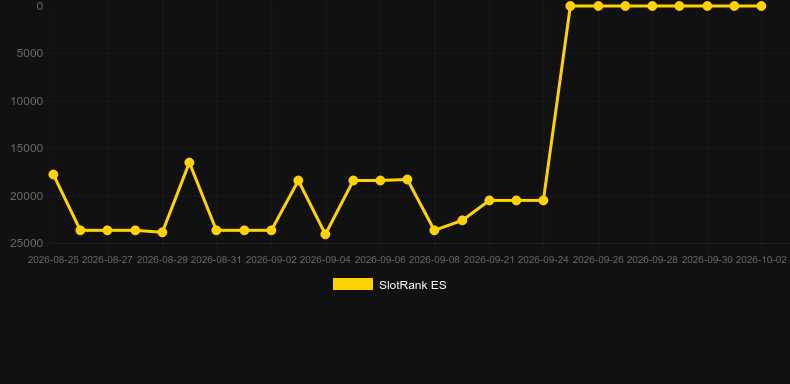Click the x-axis label 2026-09-24
This screenshot has width=790, height=384.
(x=543, y=260)
